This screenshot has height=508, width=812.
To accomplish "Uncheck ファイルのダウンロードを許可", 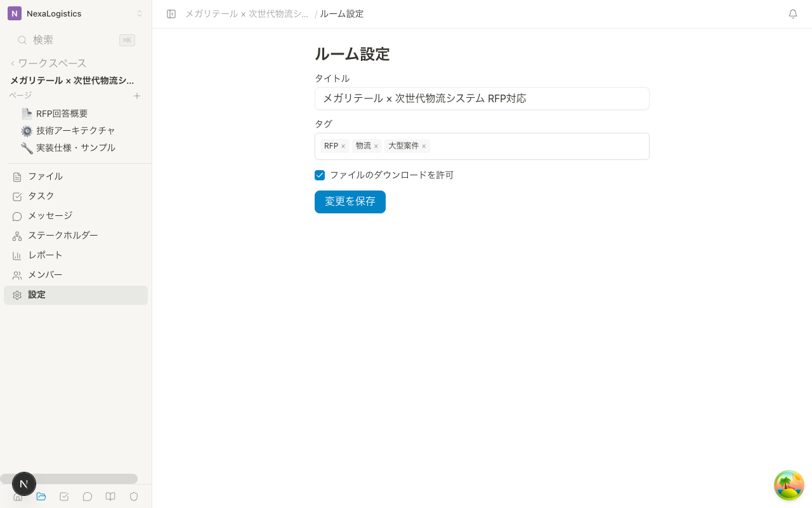I will [320, 175].
